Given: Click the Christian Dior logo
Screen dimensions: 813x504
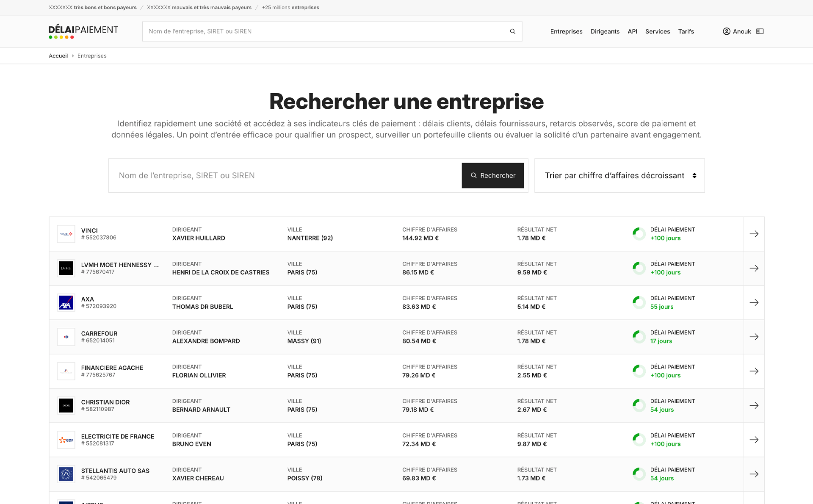Looking at the screenshot, I should [x=66, y=405].
